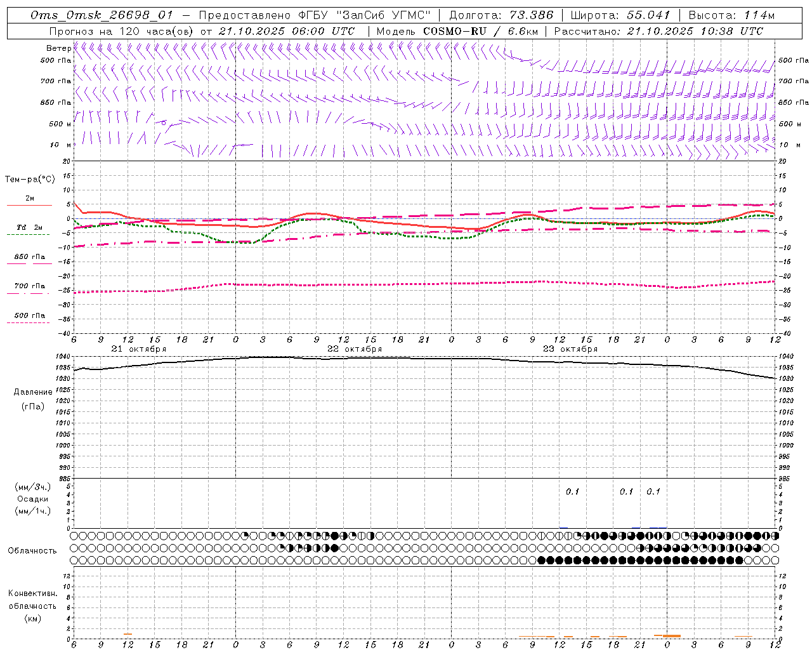Image resolution: width=812 pixels, height=650 pixels.
Task: Click the Широта: 55.041 header field
Action: click(x=620, y=15)
